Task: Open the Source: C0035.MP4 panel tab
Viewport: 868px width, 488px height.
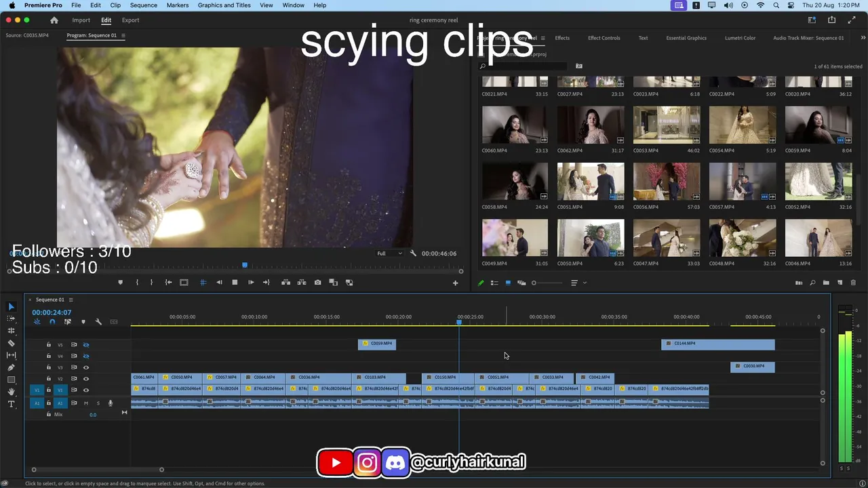Action: [27, 35]
